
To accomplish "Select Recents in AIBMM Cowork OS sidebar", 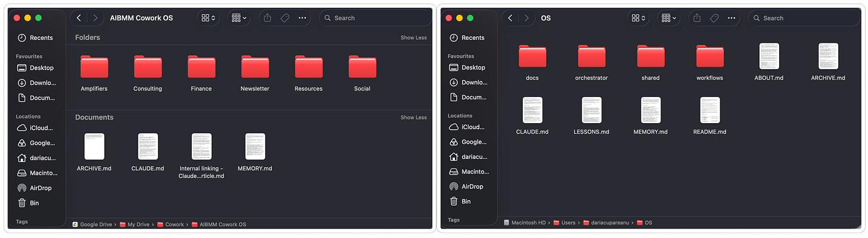I will tap(37, 37).
